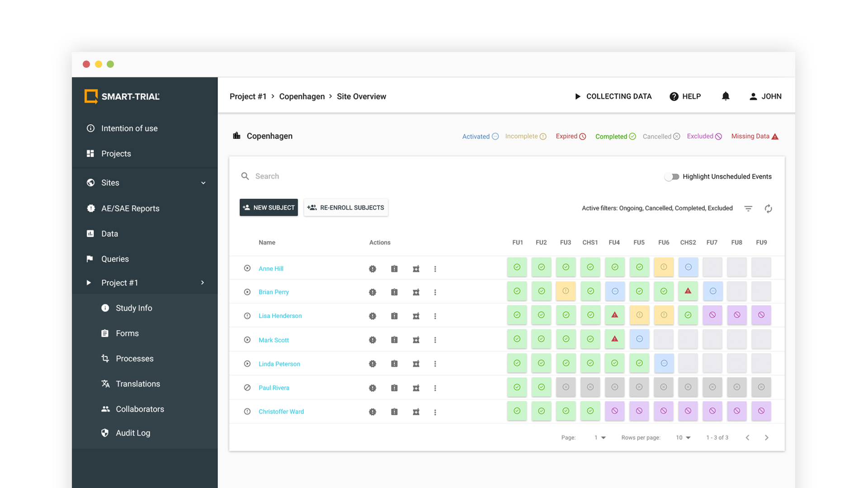Expand the Project #1 sidebar menu
The image size is (868, 488).
click(x=202, y=282)
